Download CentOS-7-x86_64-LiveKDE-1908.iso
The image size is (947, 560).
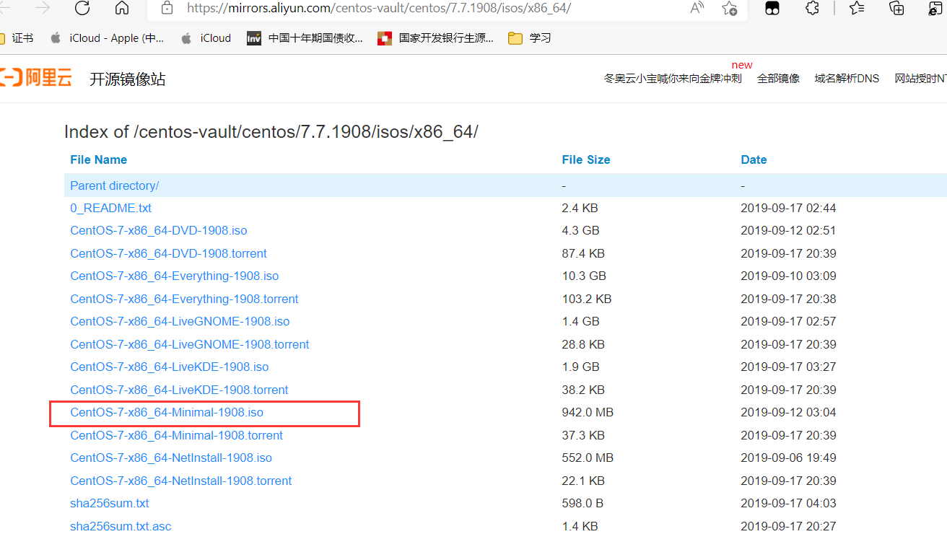(169, 367)
